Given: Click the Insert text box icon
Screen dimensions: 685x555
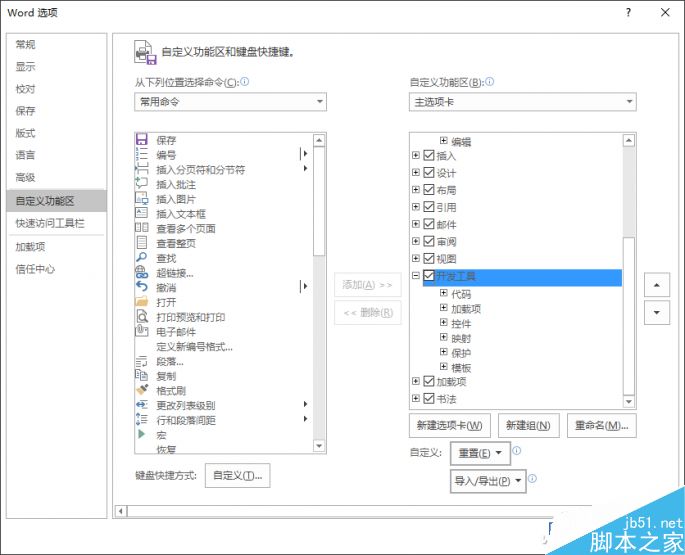Looking at the screenshot, I should (142, 213).
